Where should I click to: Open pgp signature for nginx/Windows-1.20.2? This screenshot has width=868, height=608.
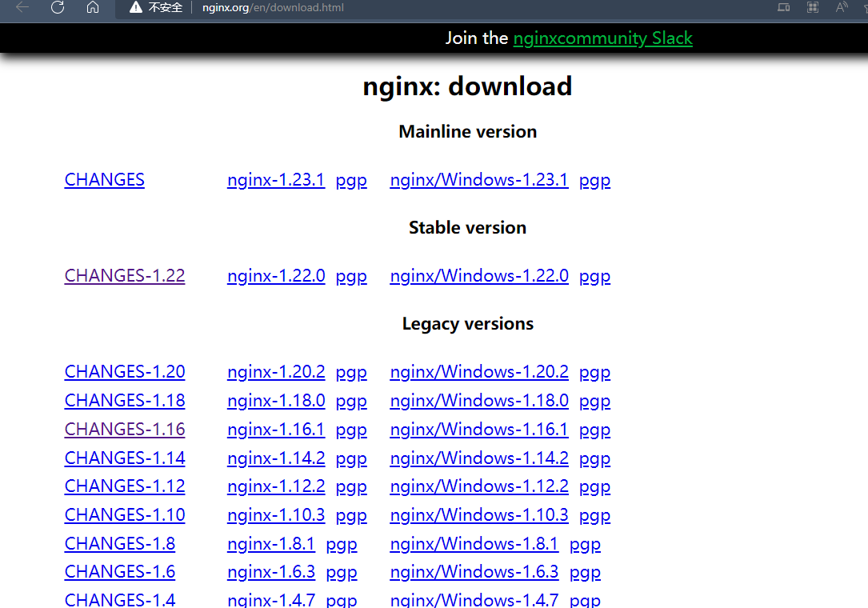594,373
